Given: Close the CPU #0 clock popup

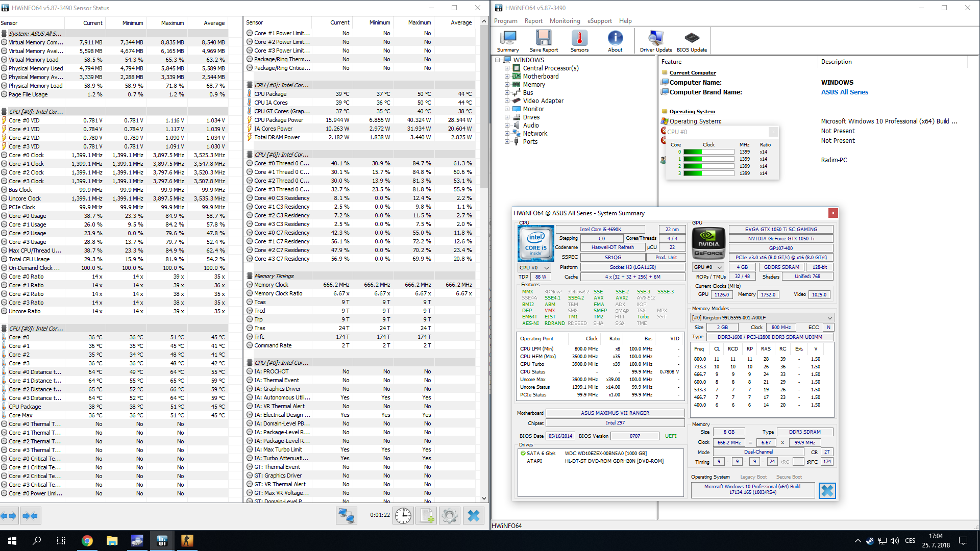Looking at the screenshot, I should tap(773, 132).
